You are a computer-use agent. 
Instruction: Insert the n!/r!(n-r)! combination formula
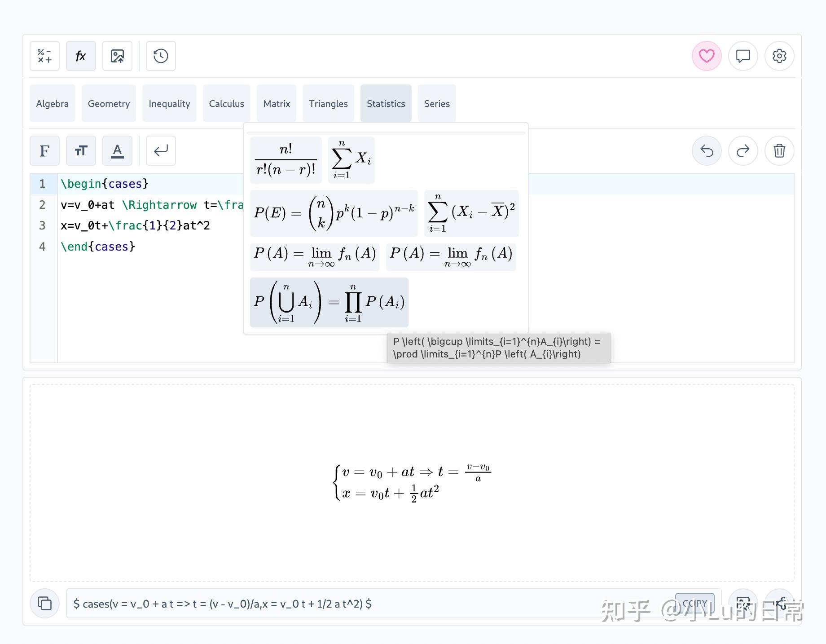(x=286, y=160)
